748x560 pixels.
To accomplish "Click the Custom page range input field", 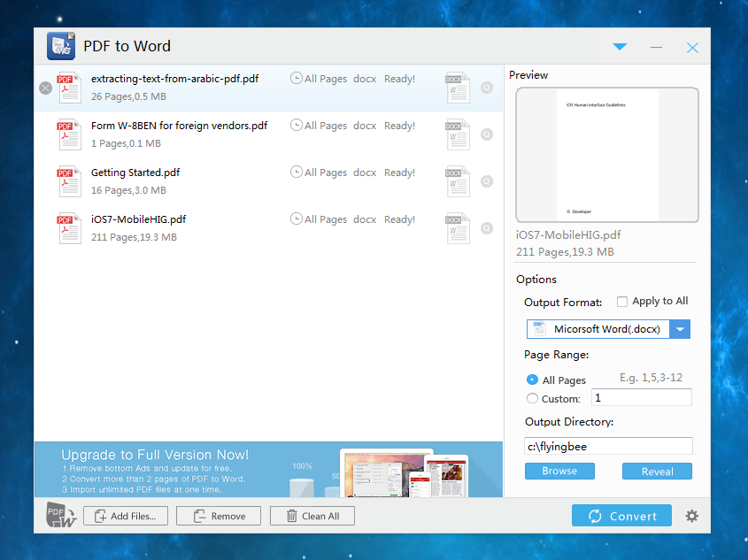I will [642, 397].
